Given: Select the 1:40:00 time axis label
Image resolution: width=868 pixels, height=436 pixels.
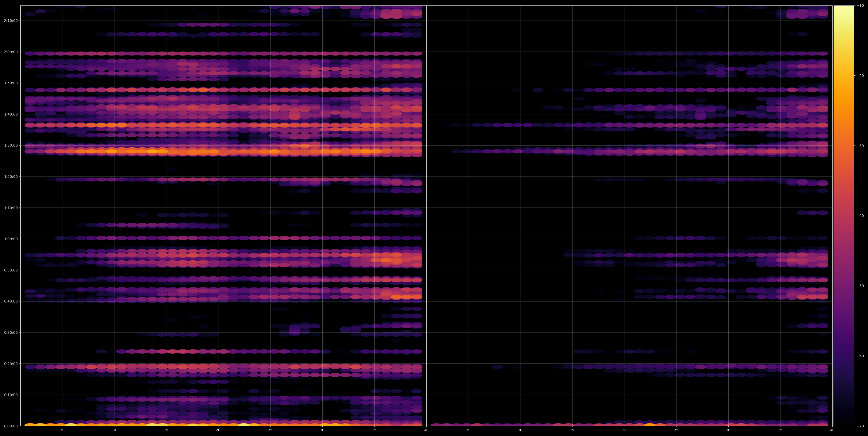Looking at the screenshot, I should tap(11, 114).
